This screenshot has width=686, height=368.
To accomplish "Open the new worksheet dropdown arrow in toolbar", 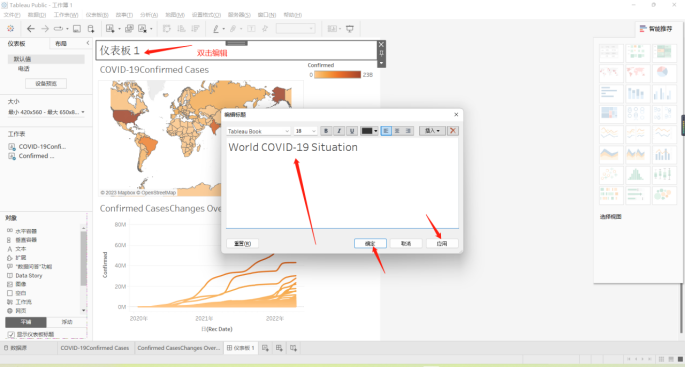I will click(119, 29).
